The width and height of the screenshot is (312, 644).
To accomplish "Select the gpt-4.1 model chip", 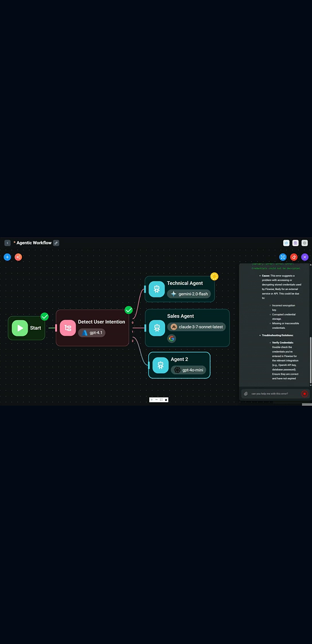I will click(x=92, y=333).
